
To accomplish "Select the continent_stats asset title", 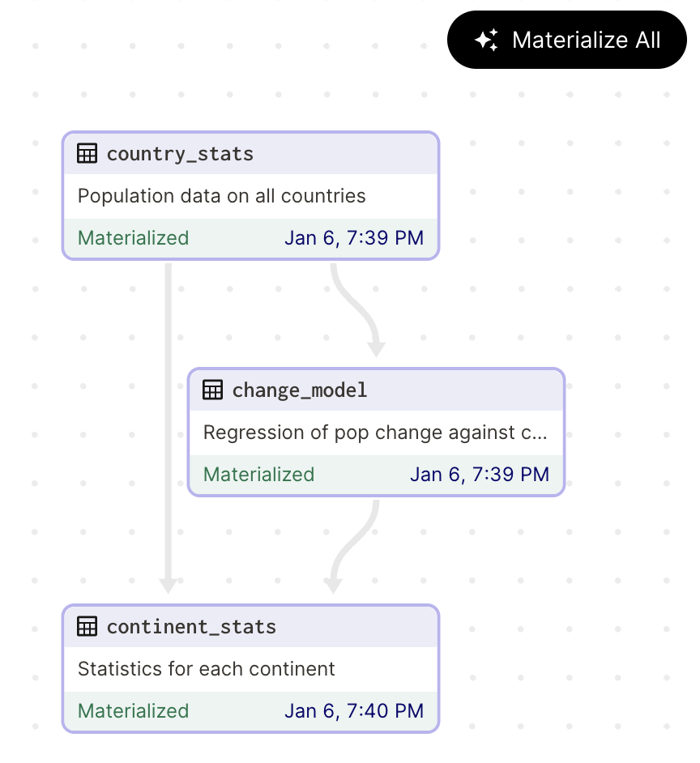I will [x=191, y=627].
